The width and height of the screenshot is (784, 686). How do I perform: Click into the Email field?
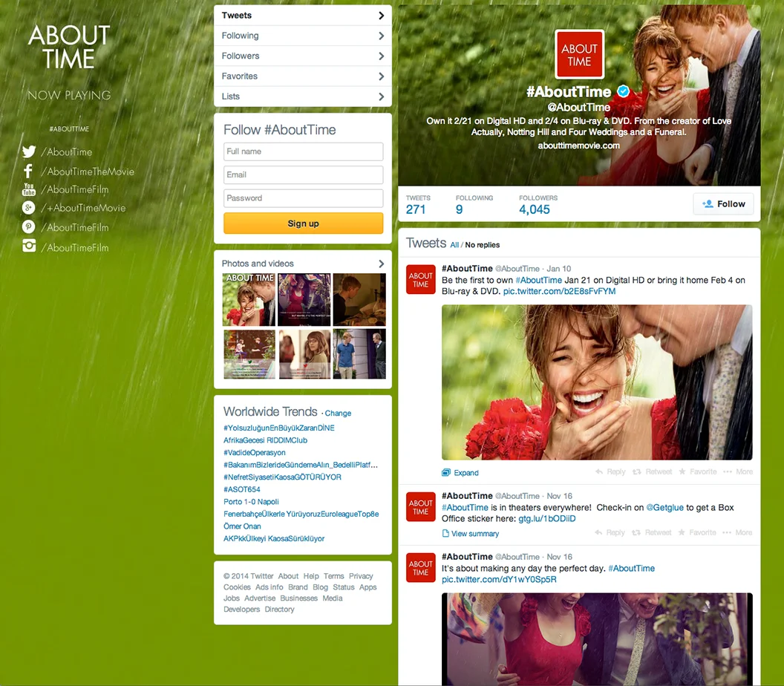(x=304, y=174)
